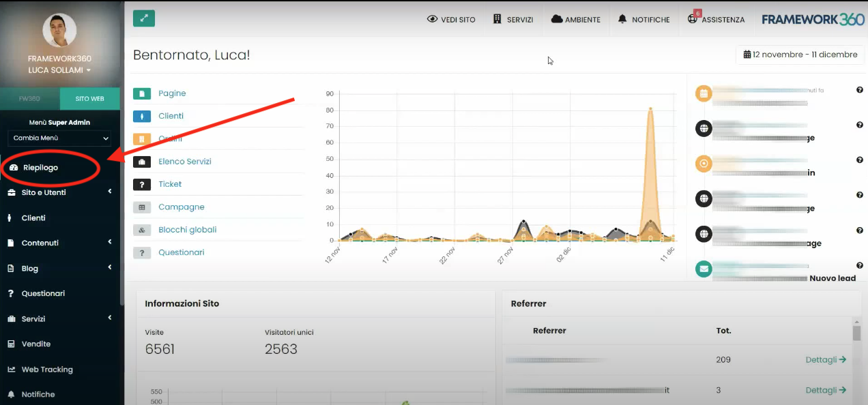Viewport: 868px width, 405px height.
Task: Expand Sito e Utenti sidebar menu
Action: pyautogui.click(x=59, y=192)
